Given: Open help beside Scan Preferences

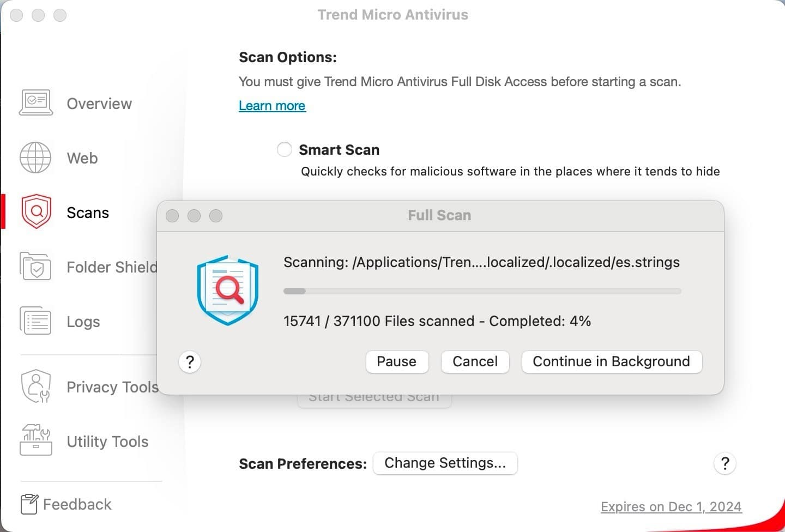Looking at the screenshot, I should (x=725, y=464).
